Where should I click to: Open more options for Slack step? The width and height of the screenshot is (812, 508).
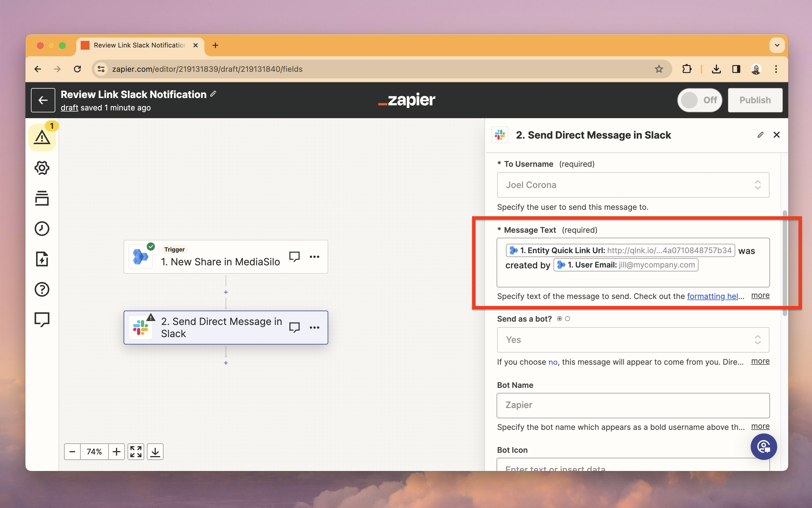coord(315,327)
